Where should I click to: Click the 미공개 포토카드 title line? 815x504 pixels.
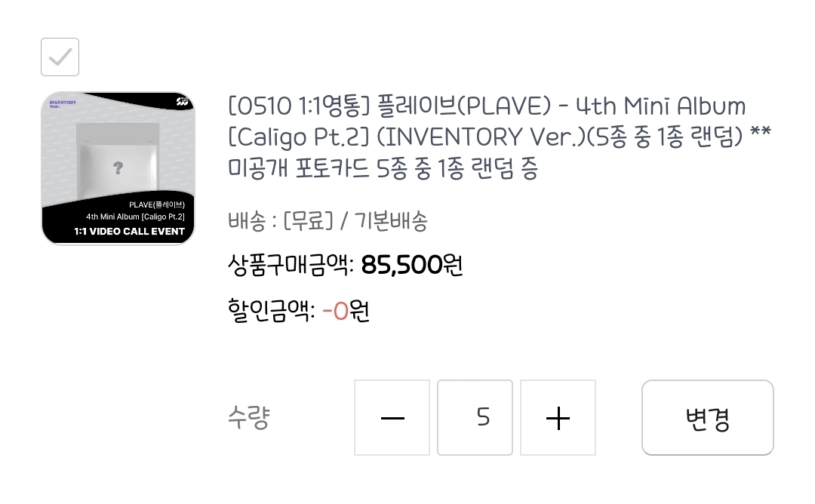pos(383,168)
